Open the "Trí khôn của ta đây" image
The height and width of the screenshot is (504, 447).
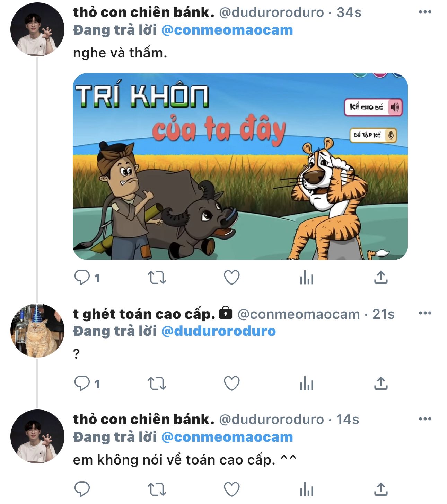point(240,166)
